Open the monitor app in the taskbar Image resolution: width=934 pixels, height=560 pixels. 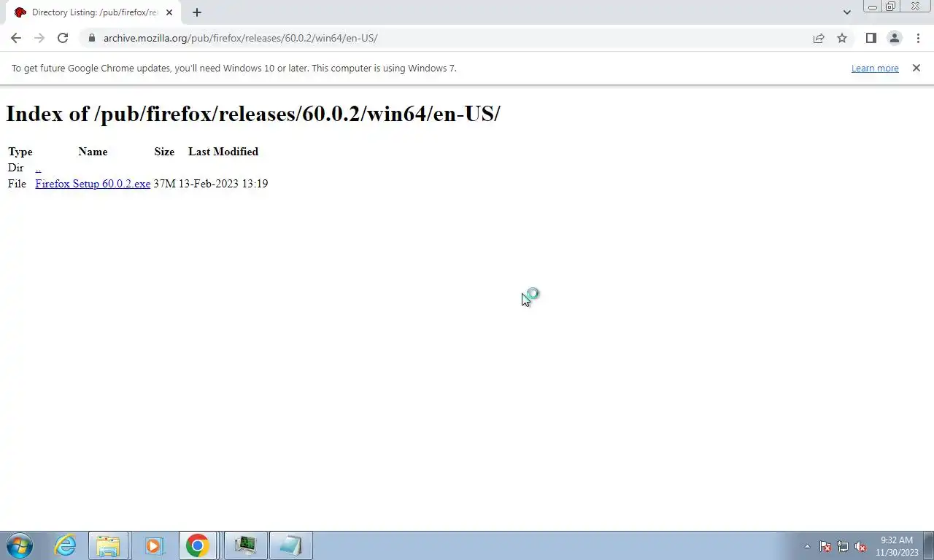click(245, 545)
